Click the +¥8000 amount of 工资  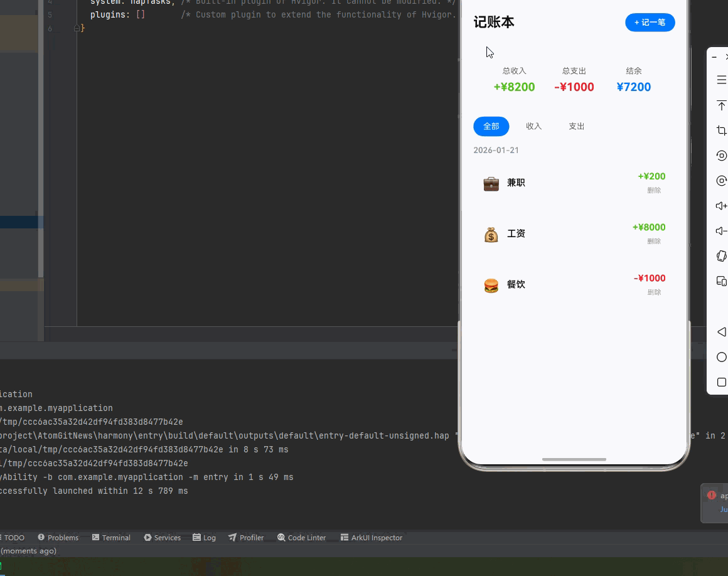[648, 227]
